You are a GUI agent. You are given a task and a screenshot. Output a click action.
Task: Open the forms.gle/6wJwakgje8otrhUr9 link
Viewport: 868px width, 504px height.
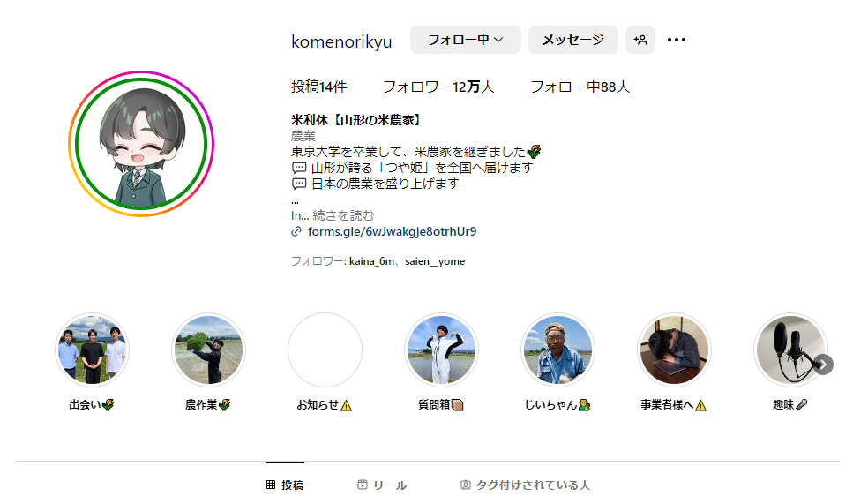pos(392,231)
